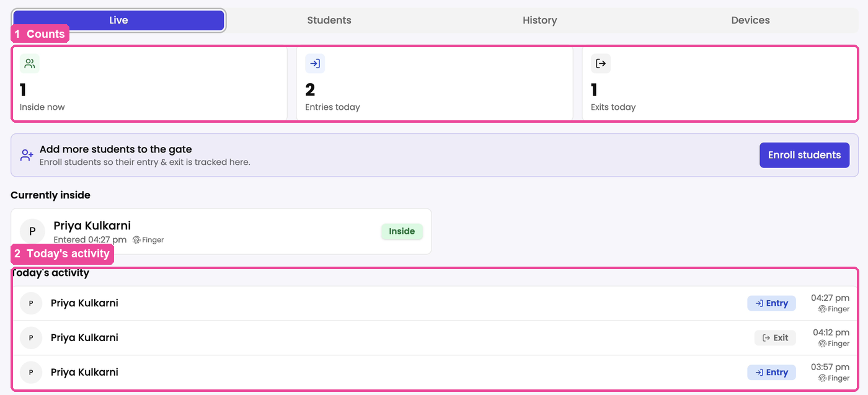Open the History tab
The height and width of the screenshot is (395, 868).
click(540, 20)
